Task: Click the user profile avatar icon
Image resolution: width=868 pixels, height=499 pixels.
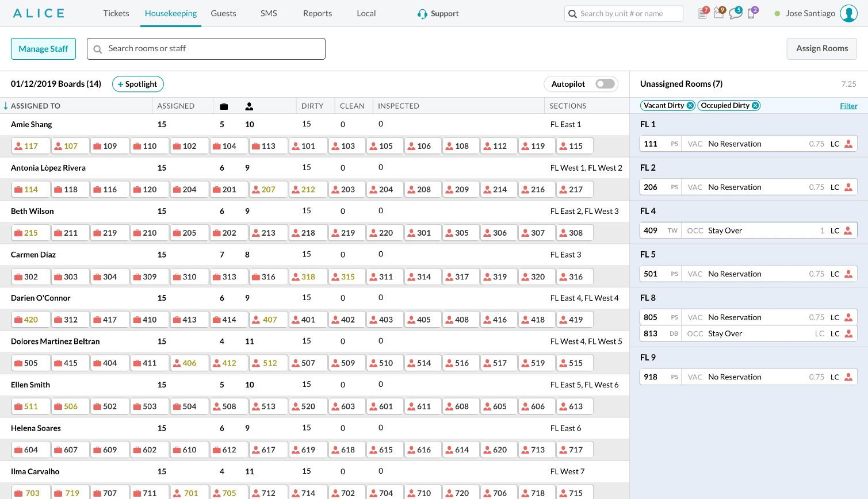Action: coord(848,13)
